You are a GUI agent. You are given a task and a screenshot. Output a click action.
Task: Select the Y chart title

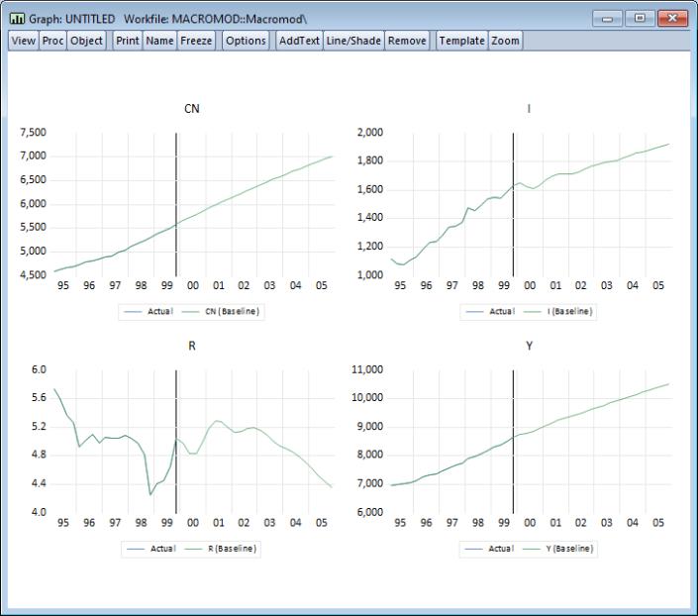click(x=529, y=345)
